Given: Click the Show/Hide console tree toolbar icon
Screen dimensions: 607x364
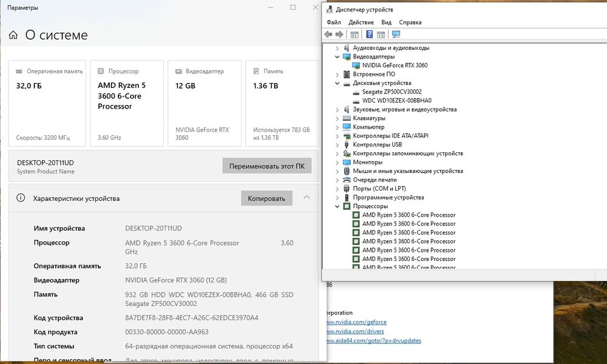Looking at the screenshot, I should click(354, 35).
